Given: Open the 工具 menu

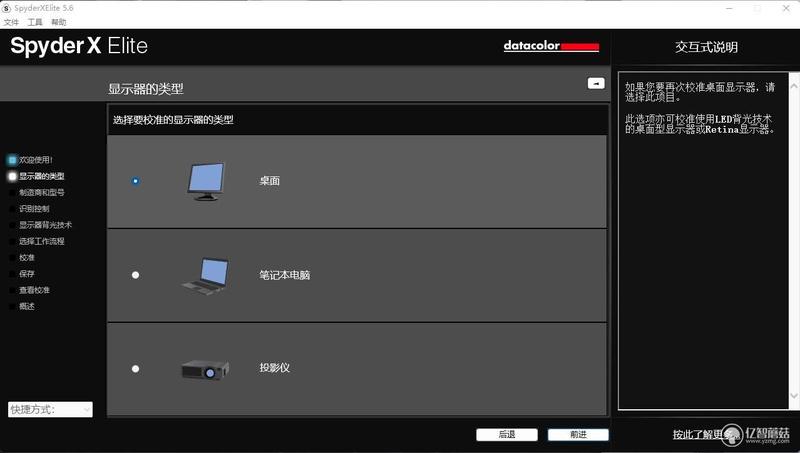Looking at the screenshot, I should [35, 22].
